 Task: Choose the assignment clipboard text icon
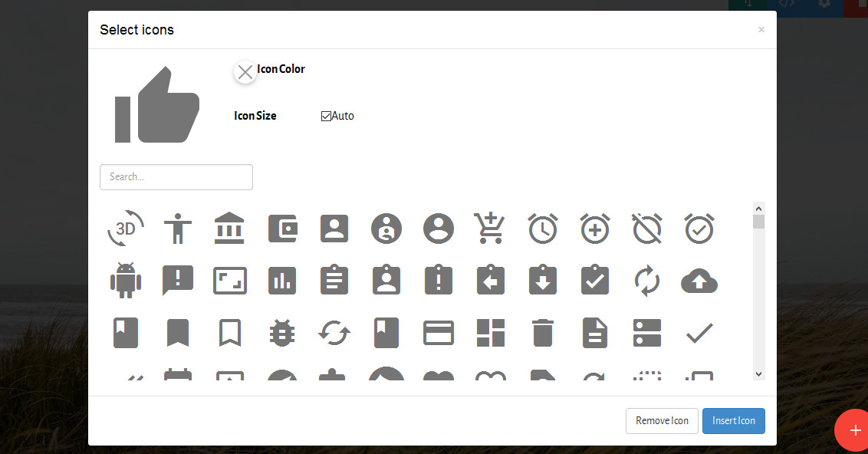pyautogui.click(x=334, y=280)
